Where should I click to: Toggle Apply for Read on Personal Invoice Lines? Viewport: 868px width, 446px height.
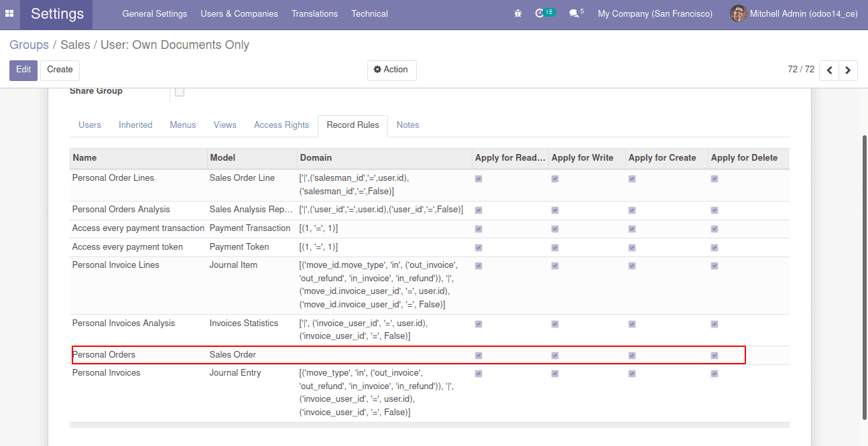(x=479, y=266)
